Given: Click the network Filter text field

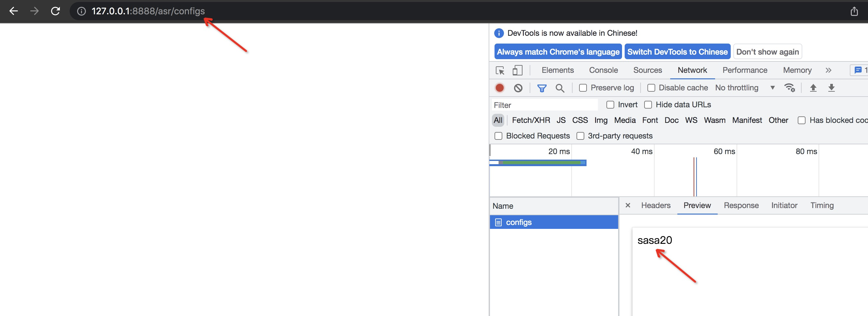Looking at the screenshot, I should click(x=545, y=105).
